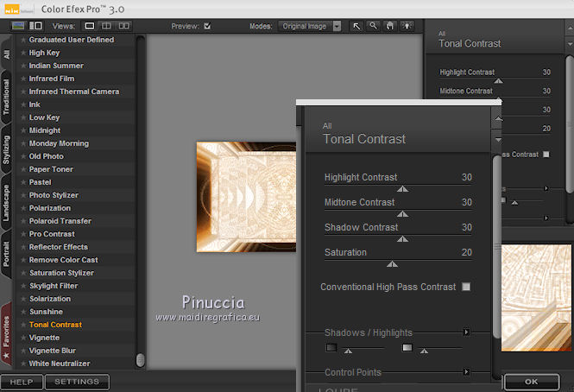Click the HELP button

pos(22,383)
